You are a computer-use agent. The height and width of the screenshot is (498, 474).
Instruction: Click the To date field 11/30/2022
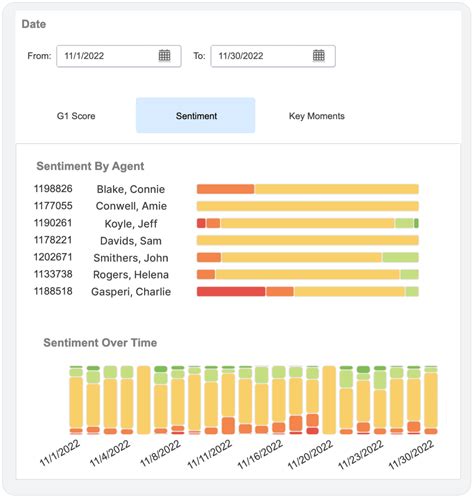[x=273, y=56]
